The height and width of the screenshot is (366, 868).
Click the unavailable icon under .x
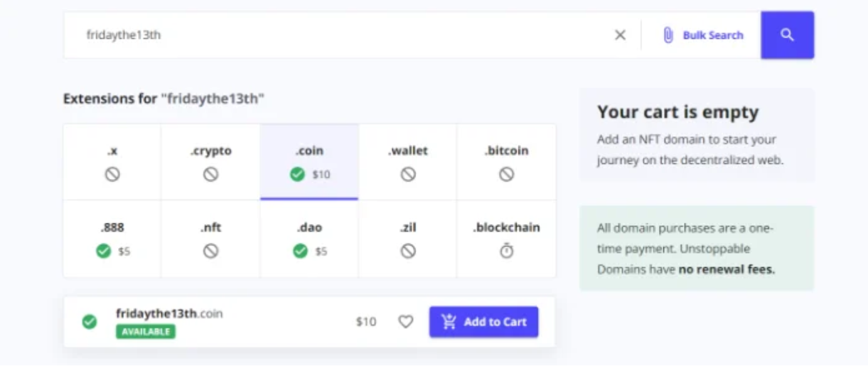[x=112, y=175]
